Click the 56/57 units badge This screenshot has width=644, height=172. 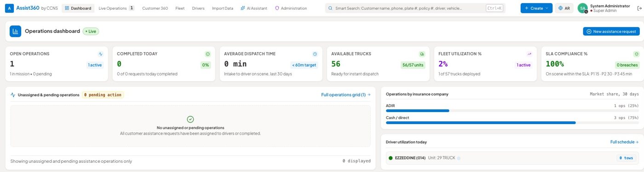pyautogui.click(x=413, y=65)
